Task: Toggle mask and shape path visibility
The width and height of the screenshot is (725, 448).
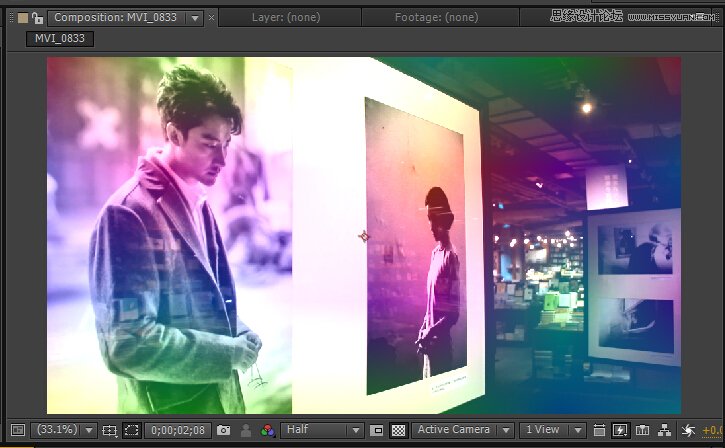Action: (x=132, y=430)
